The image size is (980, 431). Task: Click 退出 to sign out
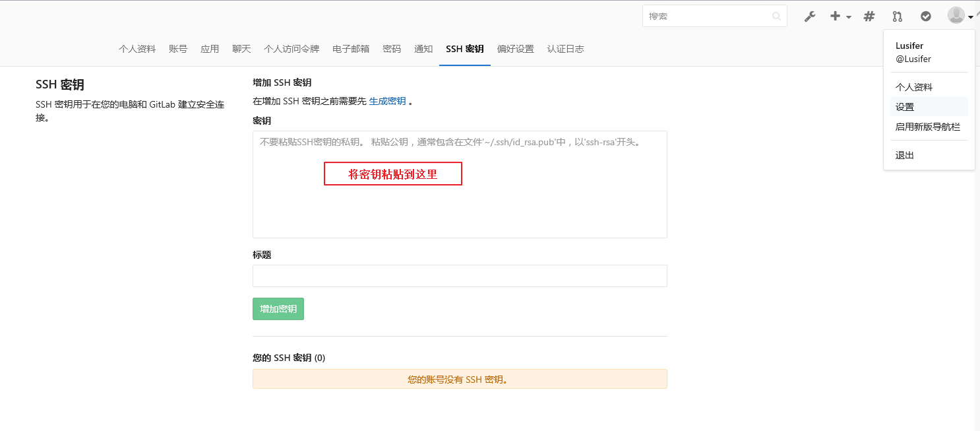coord(905,155)
